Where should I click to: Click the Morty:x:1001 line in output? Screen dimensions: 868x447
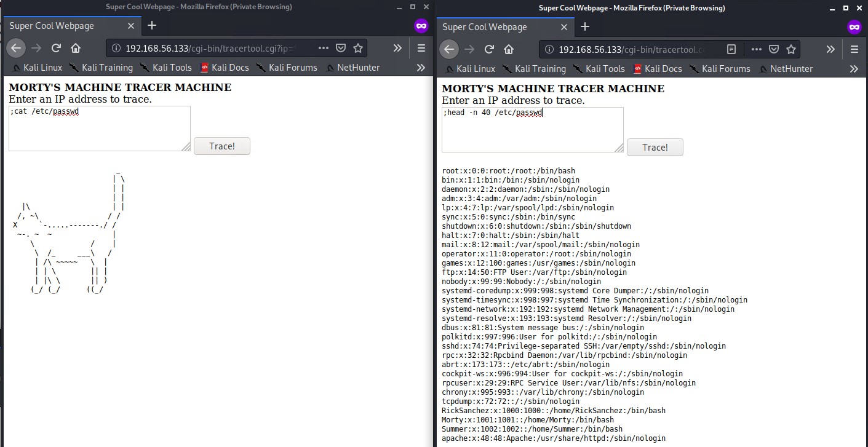[528, 420]
